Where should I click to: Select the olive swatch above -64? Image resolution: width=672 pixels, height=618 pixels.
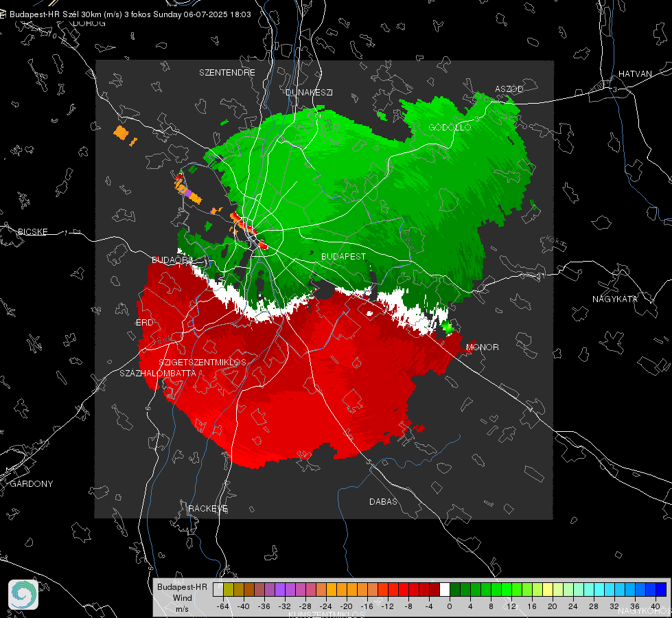(x=229, y=590)
